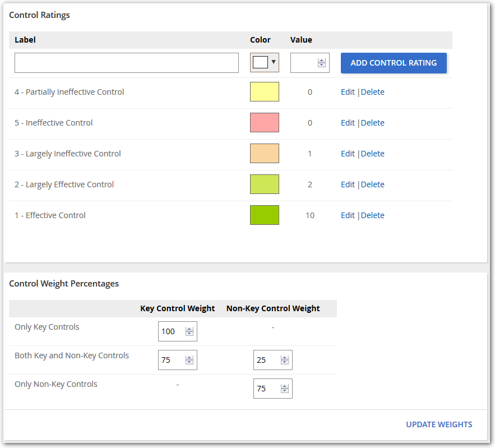
Task: Click the Label text input field
Action: click(x=126, y=63)
